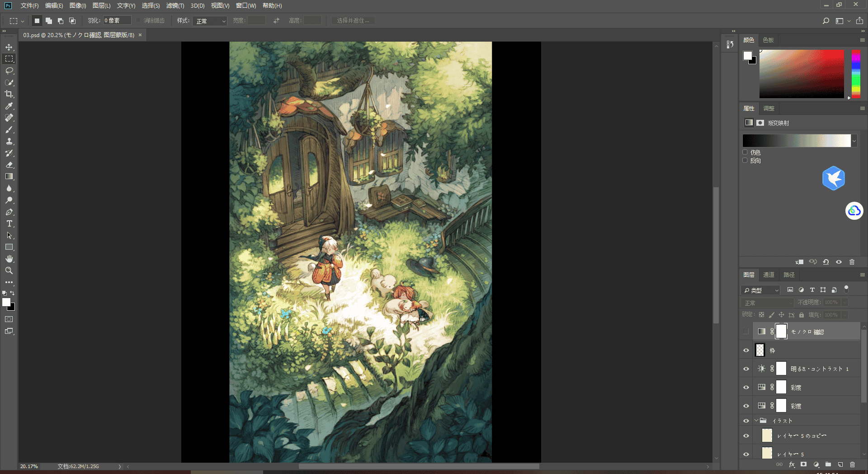
Task: Select the Crop tool
Action: [9, 94]
